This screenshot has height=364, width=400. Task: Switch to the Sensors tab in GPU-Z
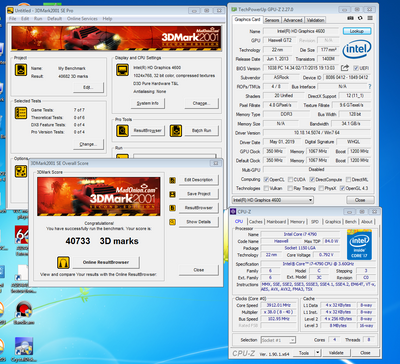tap(272, 20)
